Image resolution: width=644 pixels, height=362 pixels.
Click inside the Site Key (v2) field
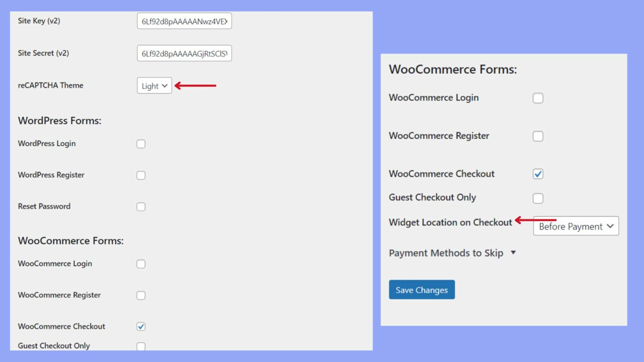[x=184, y=20]
